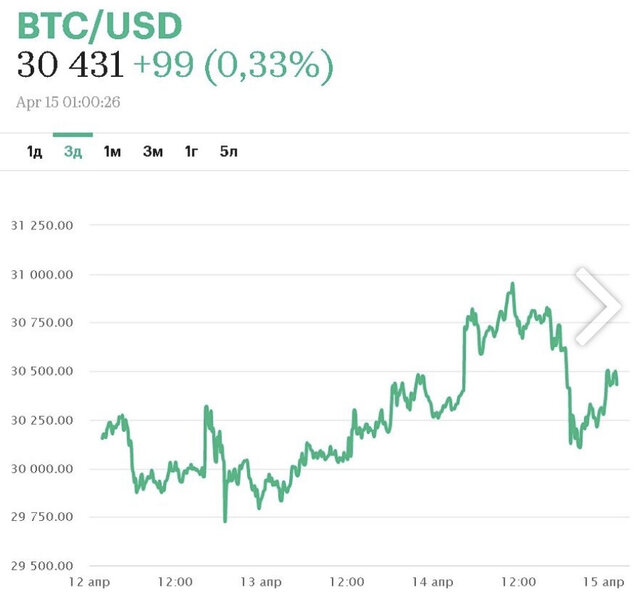The image size is (636, 600).
Task: Click the chart line's highest peak
Action: (512, 284)
